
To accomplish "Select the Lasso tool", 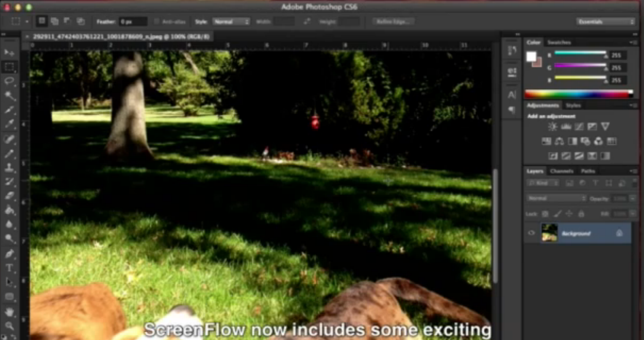I will tap(9, 81).
